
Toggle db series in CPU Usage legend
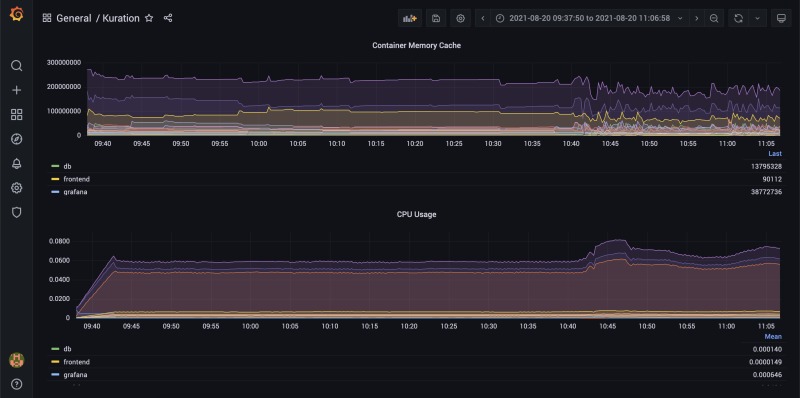point(67,349)
